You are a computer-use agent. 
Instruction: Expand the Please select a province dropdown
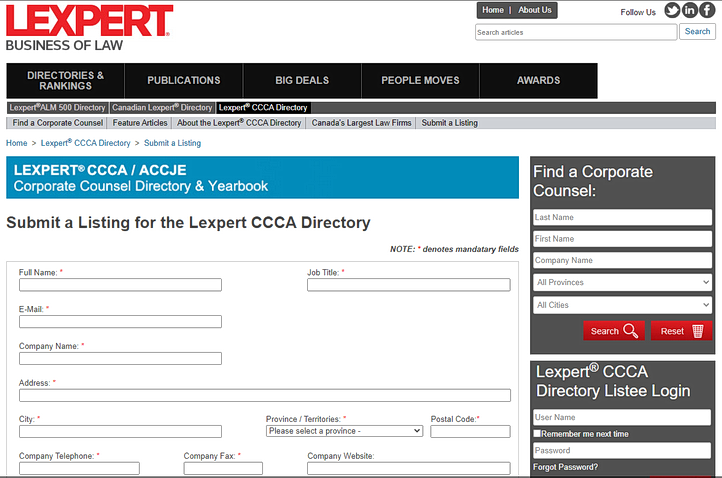coord(344,431)
